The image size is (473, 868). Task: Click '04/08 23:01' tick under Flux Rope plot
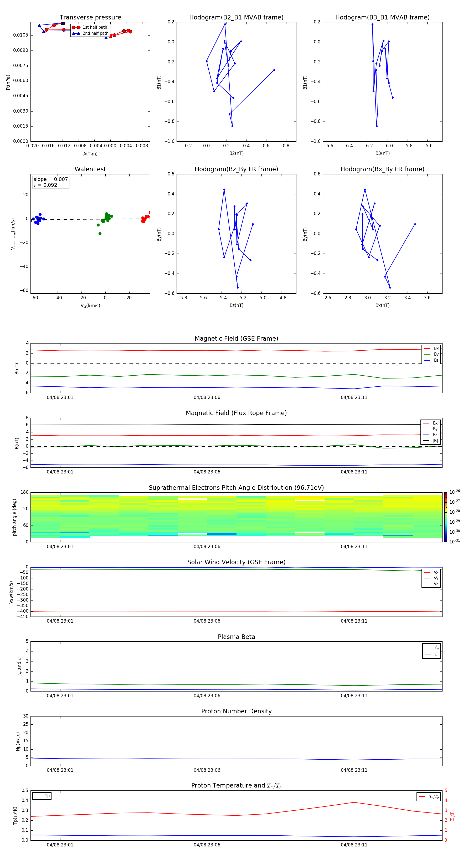click(x=60, y=472)
